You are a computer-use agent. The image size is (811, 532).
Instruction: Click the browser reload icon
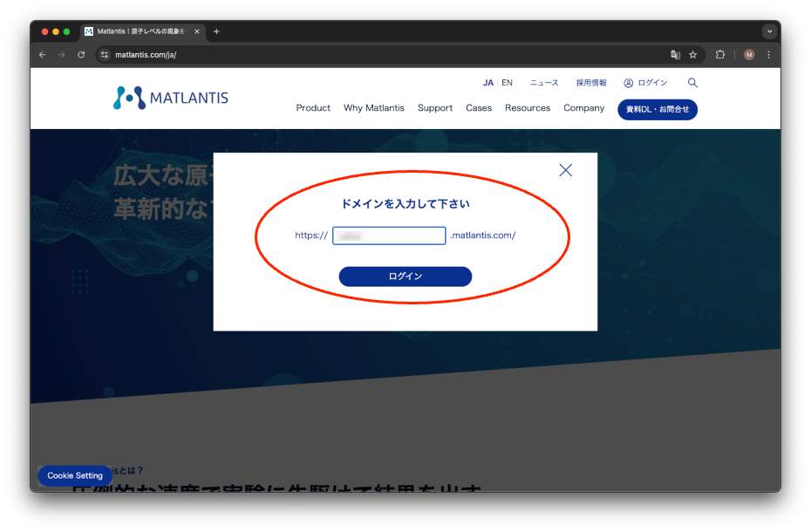tap(81, 54)
